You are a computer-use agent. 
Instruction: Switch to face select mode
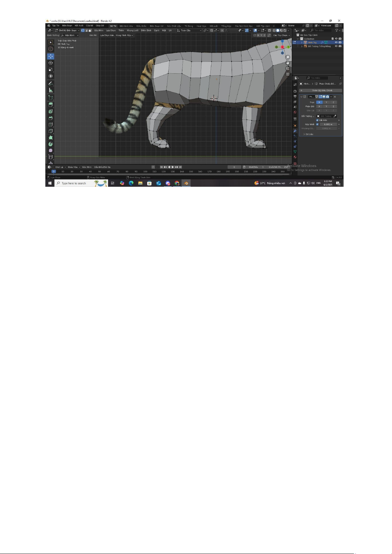tap(90, 31)
